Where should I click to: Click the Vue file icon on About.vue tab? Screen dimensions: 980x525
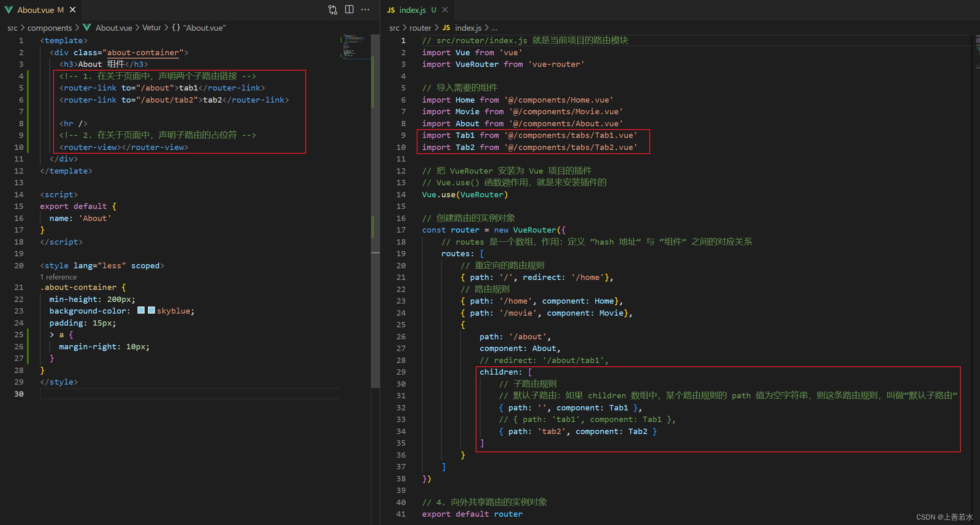pyautogui.click(x=9, y=10)
